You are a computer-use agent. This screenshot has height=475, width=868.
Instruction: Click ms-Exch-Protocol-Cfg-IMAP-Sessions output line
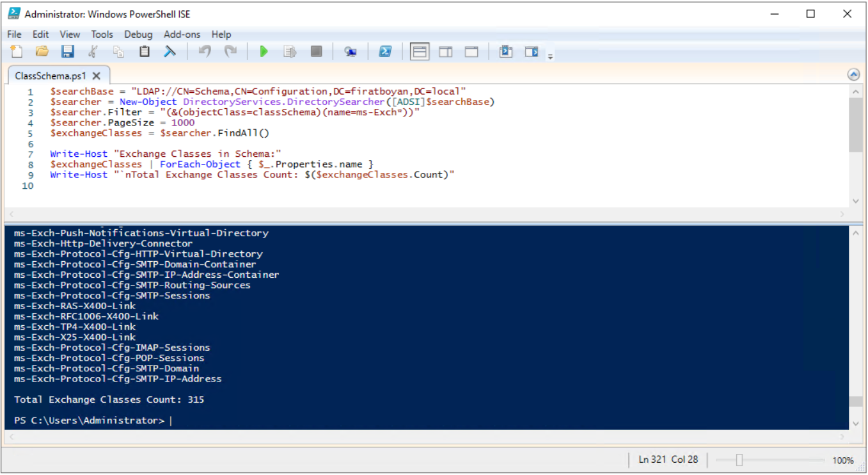click(112, 348)
